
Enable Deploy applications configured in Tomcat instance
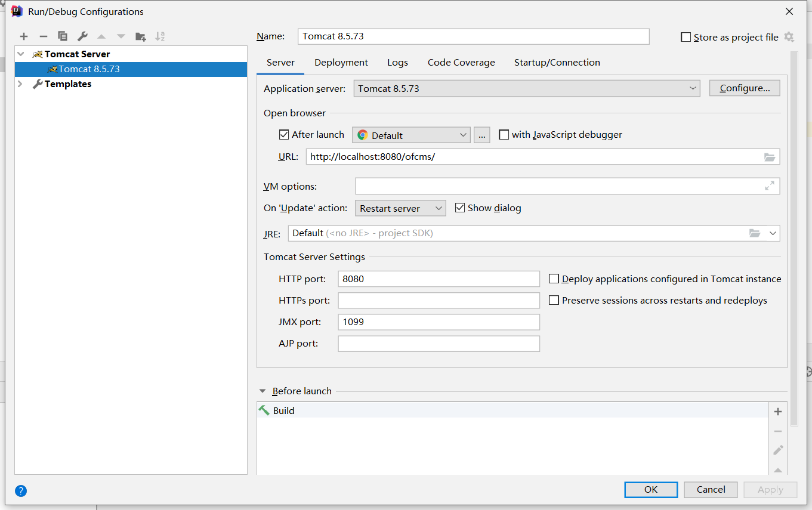(554, 279)
